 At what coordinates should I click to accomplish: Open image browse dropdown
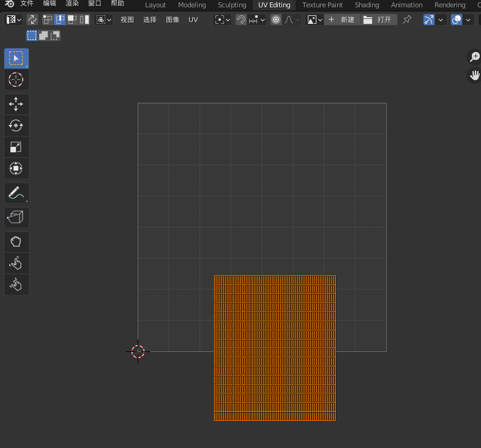coord(315,20)
